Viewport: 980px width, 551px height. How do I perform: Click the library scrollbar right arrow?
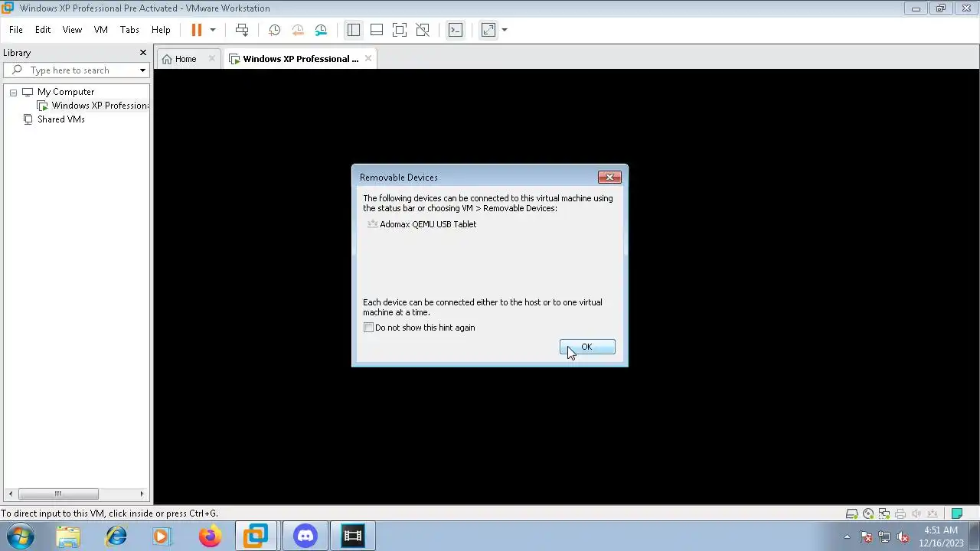click(142, 494)
